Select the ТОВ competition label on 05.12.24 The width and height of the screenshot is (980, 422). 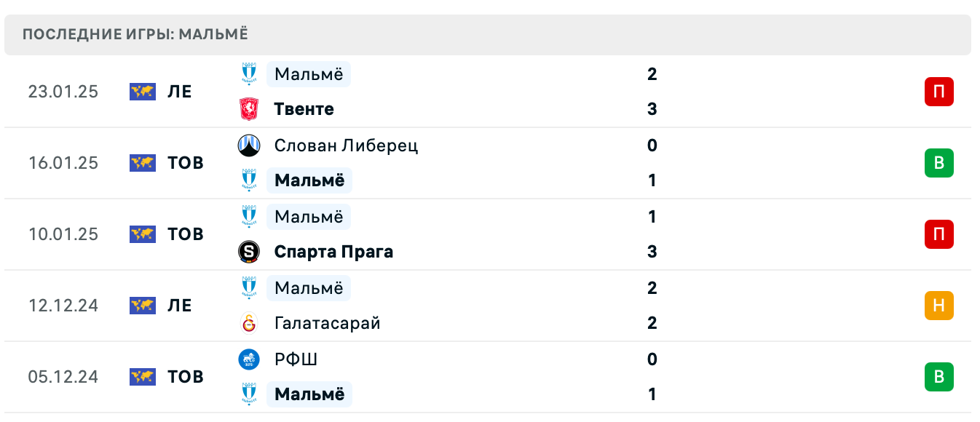[x=186, y=377]
